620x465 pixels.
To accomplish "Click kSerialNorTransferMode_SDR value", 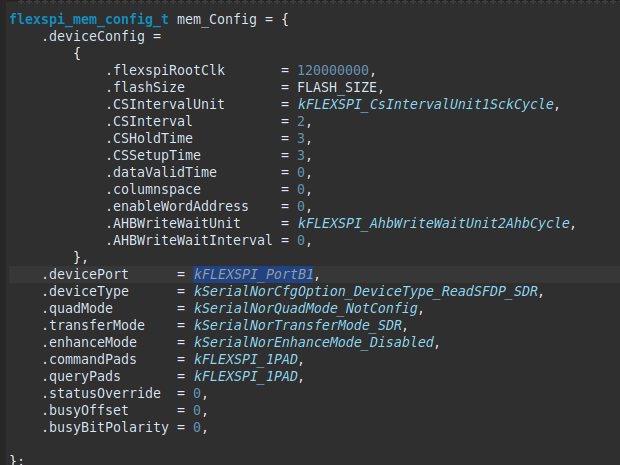I will point(294,325).
